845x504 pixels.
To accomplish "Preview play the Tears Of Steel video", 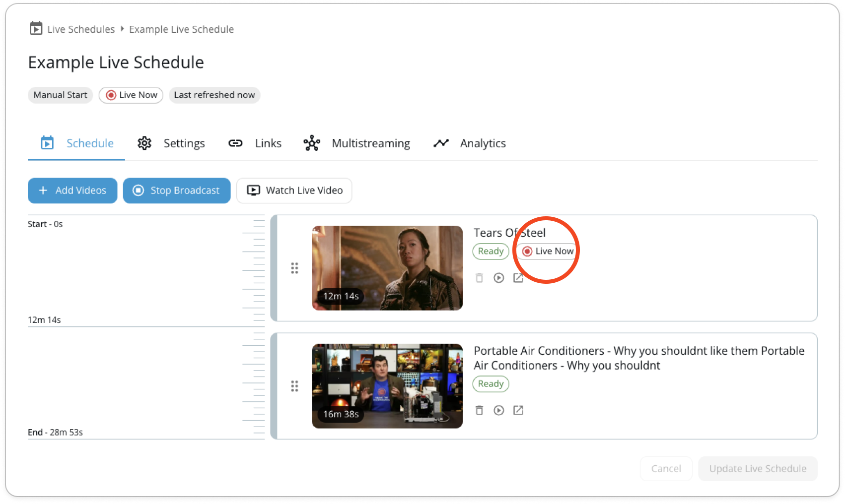I will [499, 278].
